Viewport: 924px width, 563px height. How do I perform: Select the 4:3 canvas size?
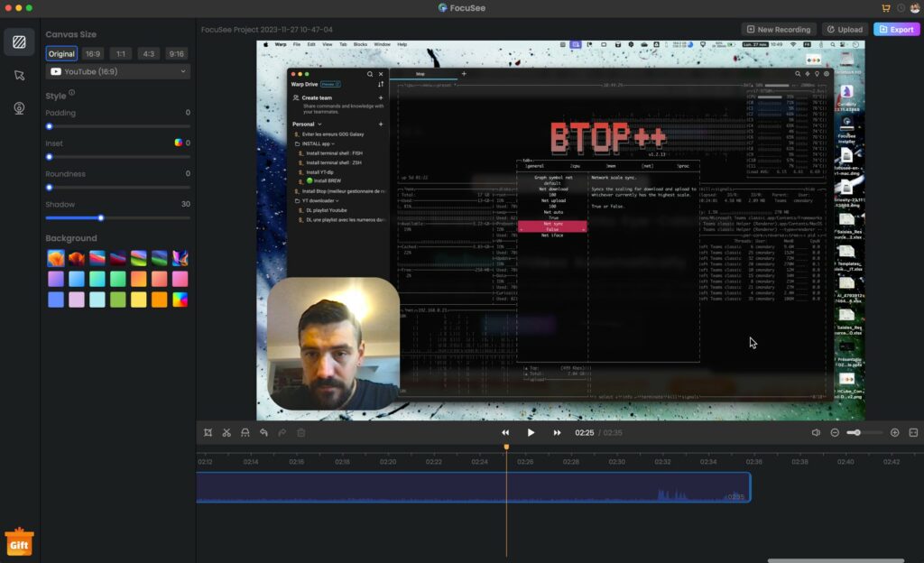(x=149, y=53)
